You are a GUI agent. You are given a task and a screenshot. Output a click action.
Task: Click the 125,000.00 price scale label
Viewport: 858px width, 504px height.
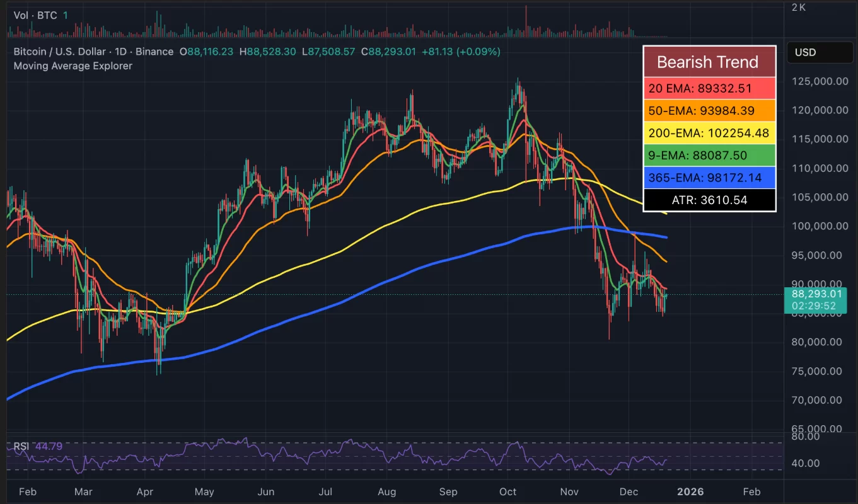820,81
